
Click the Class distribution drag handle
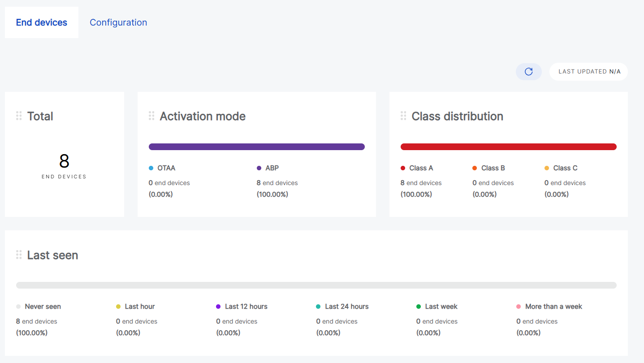(x=403, y=116)
